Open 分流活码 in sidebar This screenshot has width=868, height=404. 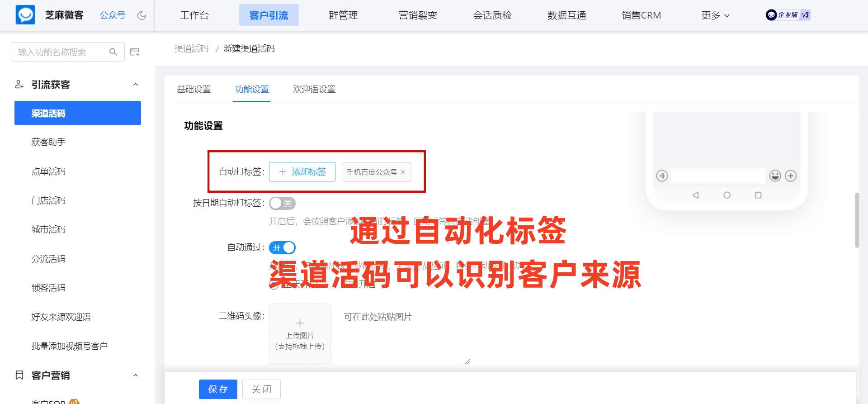coord(48,259)
